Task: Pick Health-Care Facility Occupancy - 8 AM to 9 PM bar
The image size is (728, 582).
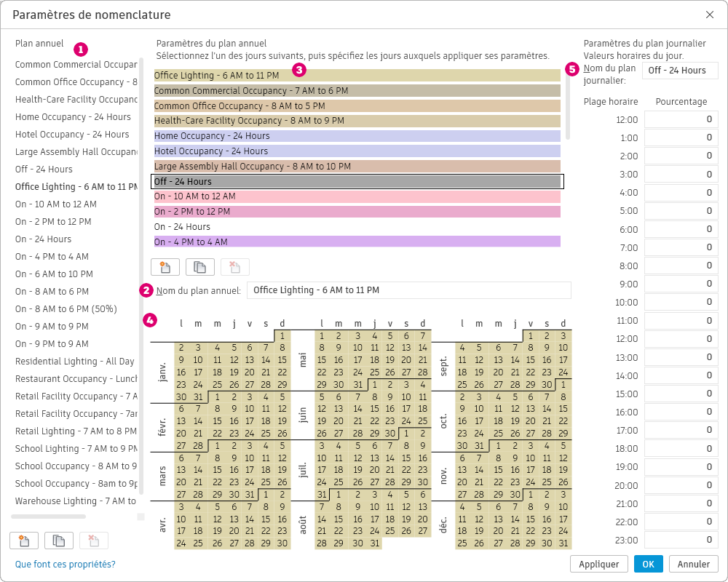Action: coord(357,121)
